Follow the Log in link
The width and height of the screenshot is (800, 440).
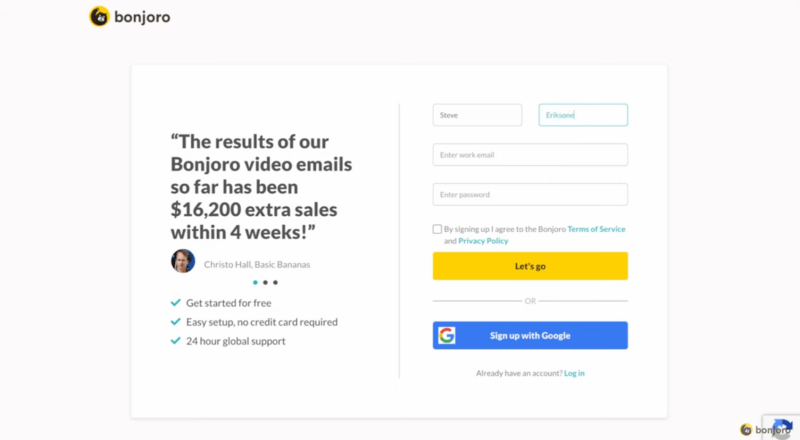click(x=574, y=373)
